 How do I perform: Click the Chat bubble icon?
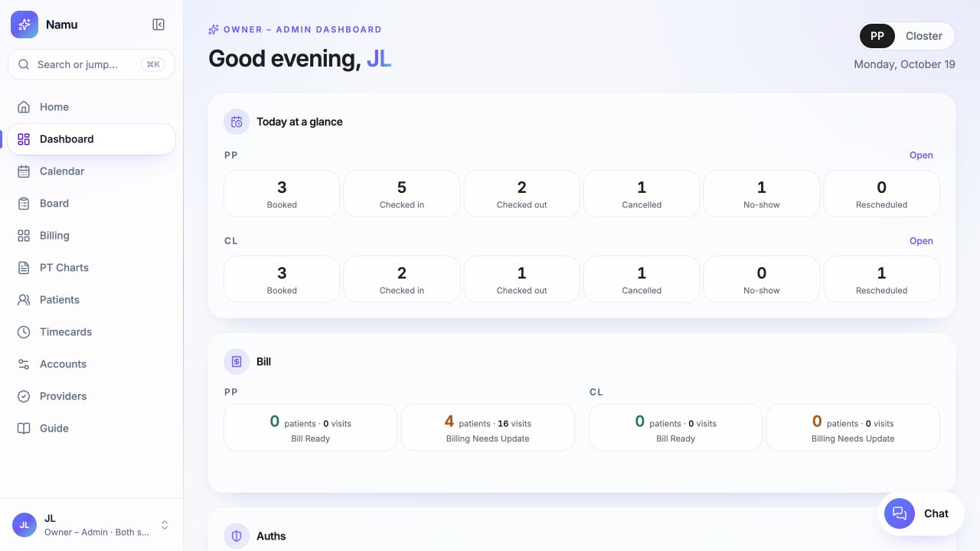point(900,514)
